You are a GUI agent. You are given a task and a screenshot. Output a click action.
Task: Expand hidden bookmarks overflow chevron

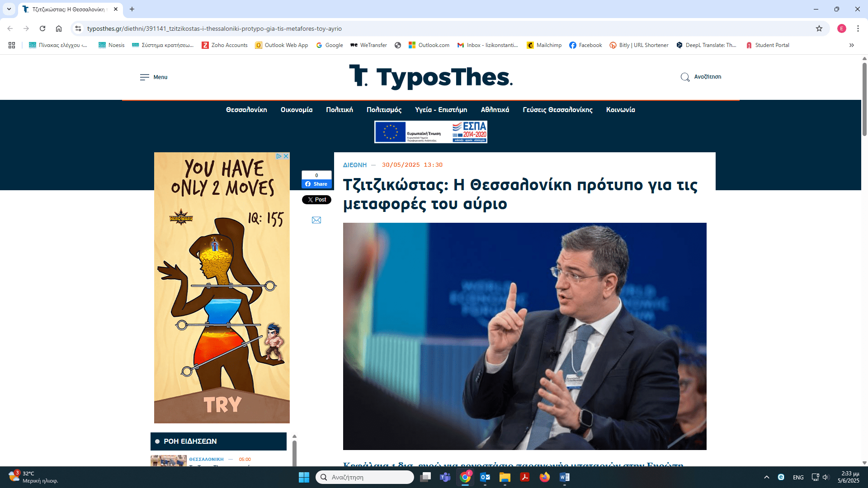click(x=852, y=45)
